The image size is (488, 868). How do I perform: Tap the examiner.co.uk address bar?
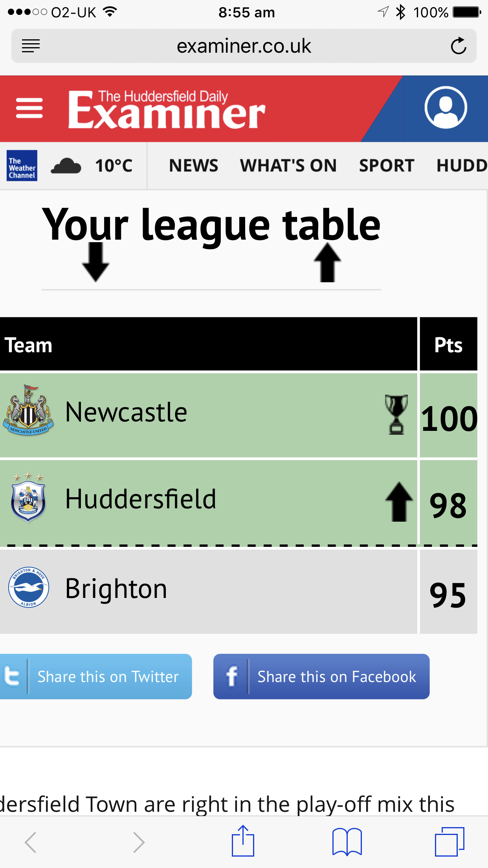[x=244, y=46]
